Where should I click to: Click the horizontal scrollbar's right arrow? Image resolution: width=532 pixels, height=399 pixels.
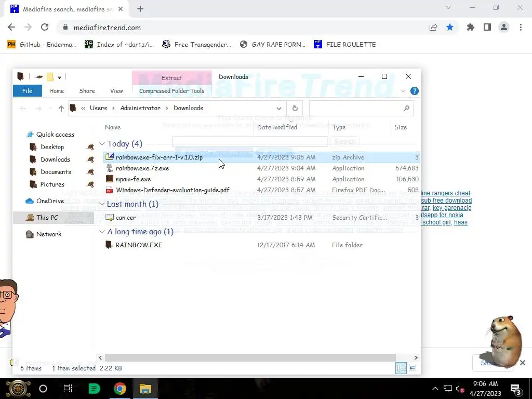pyautogui.click(x=416, y=357)
